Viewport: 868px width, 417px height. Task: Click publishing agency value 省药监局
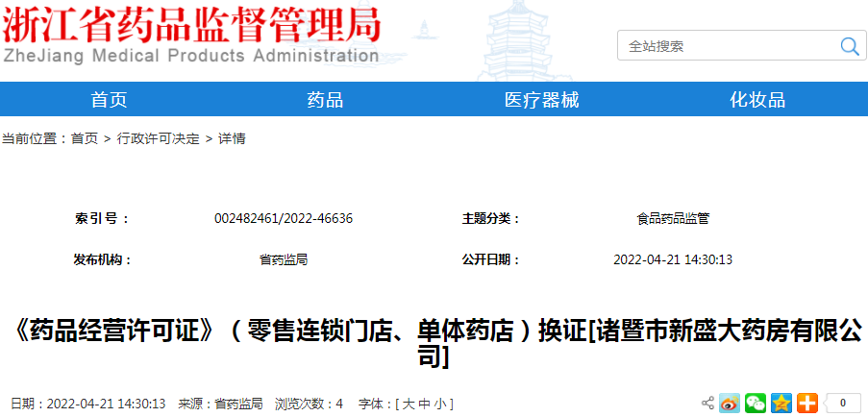284,259
